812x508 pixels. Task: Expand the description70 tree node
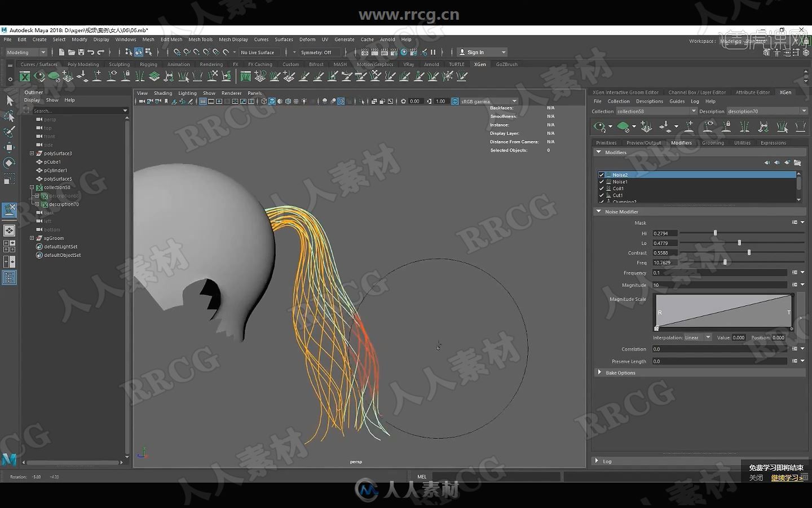coord(37,204)
